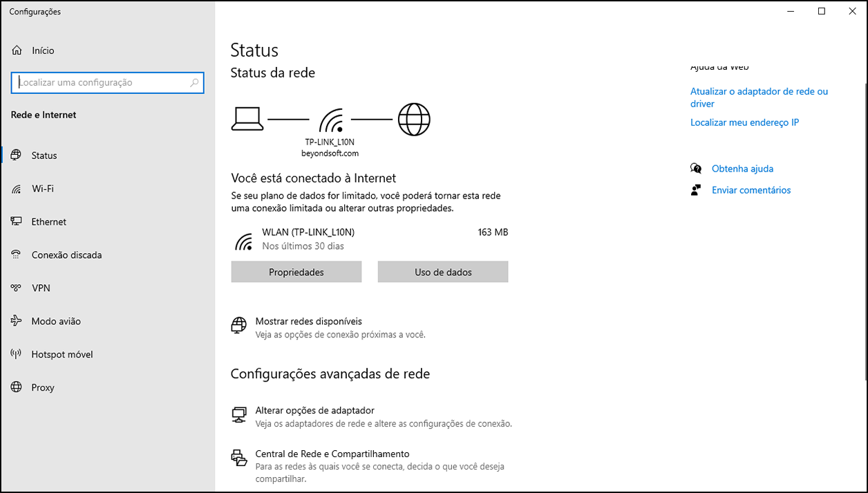
Task: Click Enviar comentários link
Action: click(x=751, y=190)
